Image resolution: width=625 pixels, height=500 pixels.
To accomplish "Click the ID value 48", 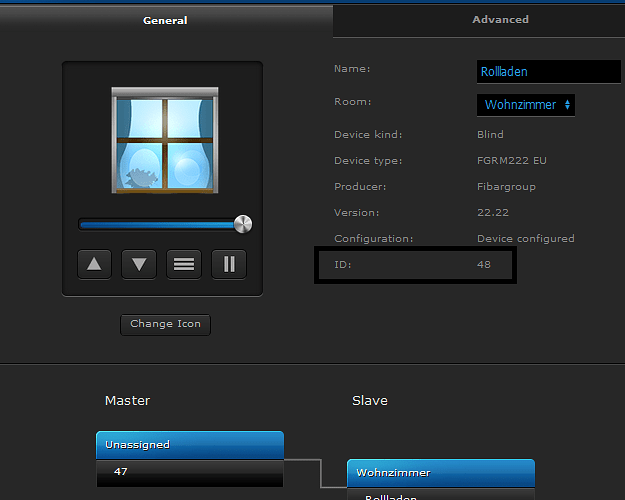I will (x=484, y=265).
